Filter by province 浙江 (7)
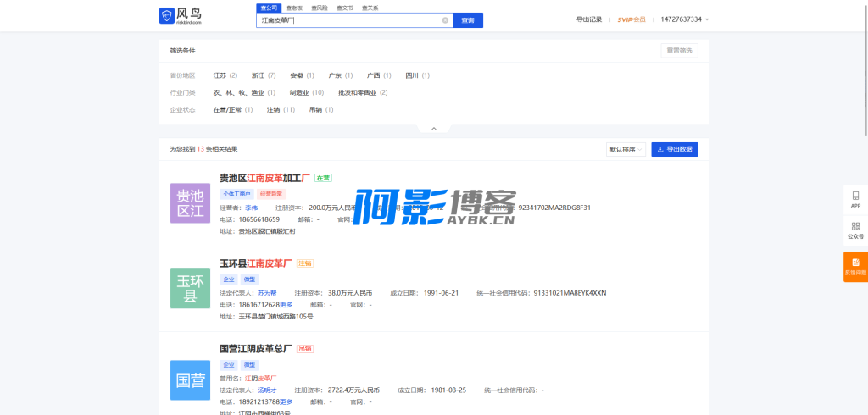The height and width of the screenshot is (415, 868). (264, 75)
